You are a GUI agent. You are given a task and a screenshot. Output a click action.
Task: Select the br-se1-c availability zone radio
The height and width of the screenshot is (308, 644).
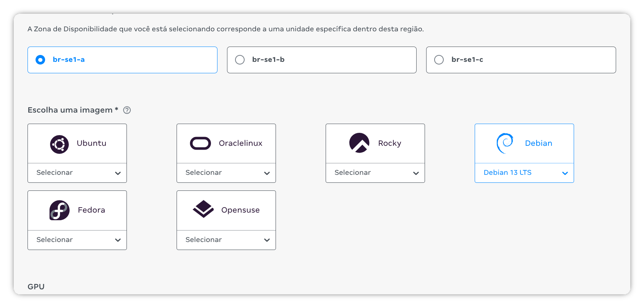pos(439,60)
